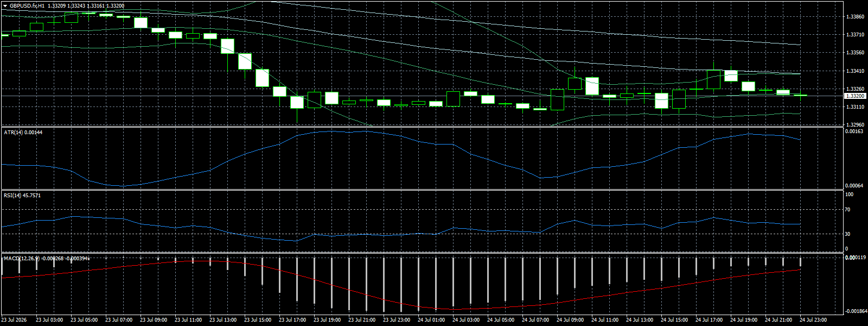Screen dimensions: 868x326
Task: Click the 23 Jul 23:00 time label
Action: 397,320
